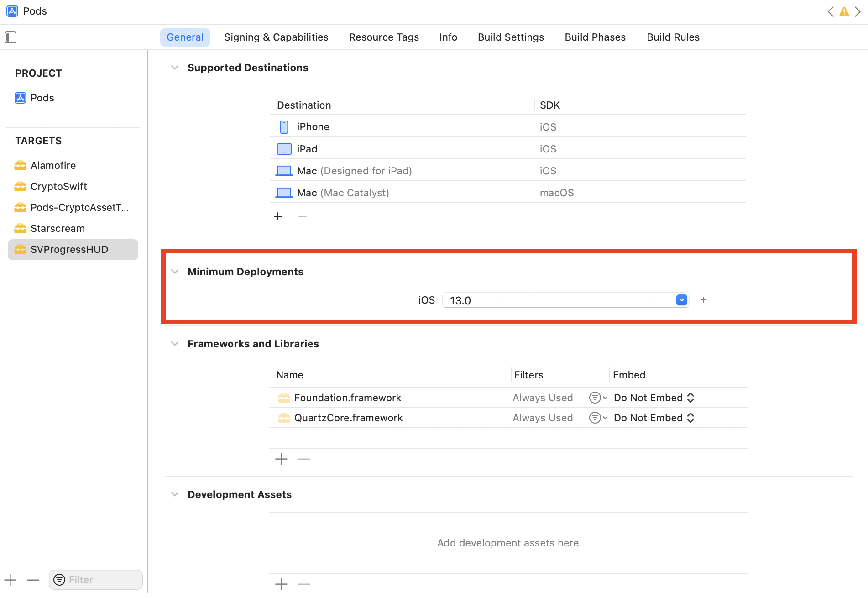Open the filter options icon in Filter field
Viewport: 868px width, 598px height.
pyautogui.click(x=59, y=580)
